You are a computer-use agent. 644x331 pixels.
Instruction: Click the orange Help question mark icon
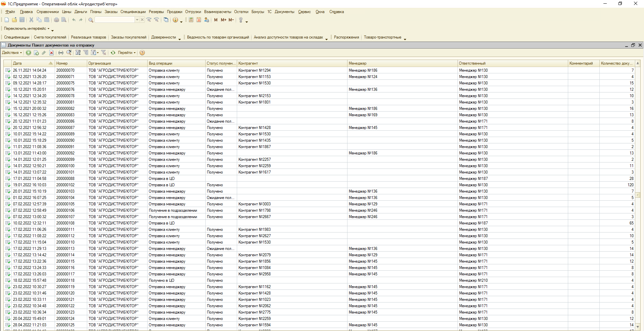click(x=142, y=53)
